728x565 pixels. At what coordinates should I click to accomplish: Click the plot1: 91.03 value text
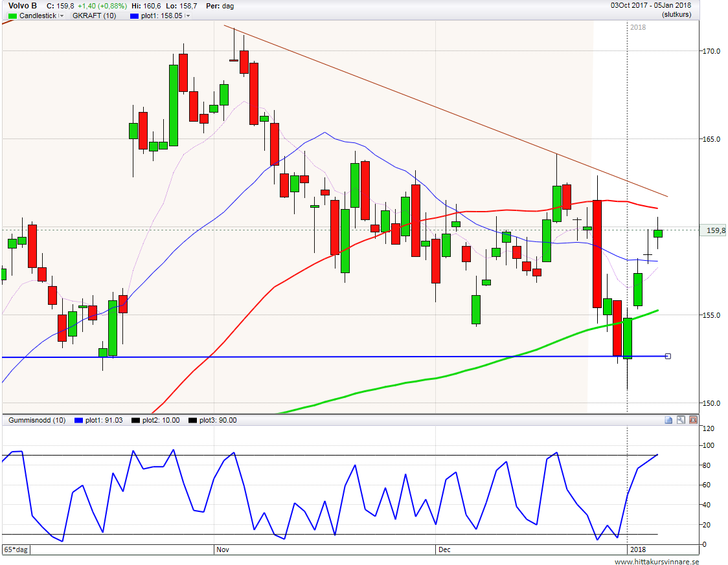tap(104, 420)
